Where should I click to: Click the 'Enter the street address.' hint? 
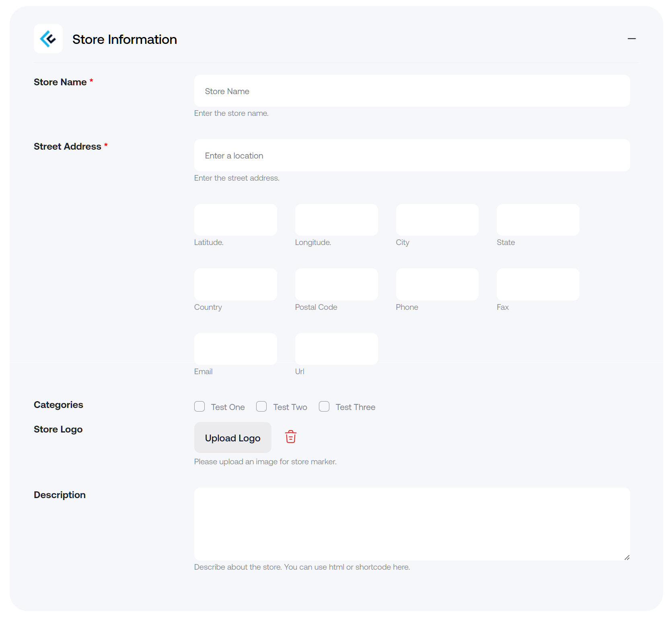click(236, 178)
